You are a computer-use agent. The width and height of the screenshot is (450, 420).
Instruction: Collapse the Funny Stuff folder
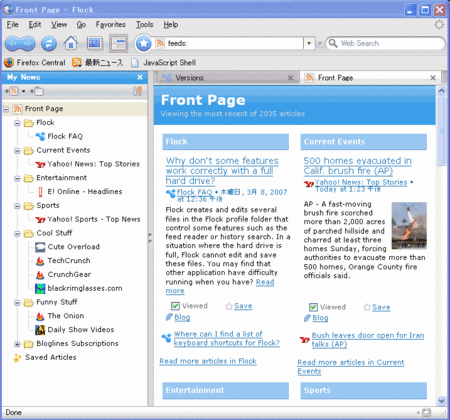pos(17,303)
